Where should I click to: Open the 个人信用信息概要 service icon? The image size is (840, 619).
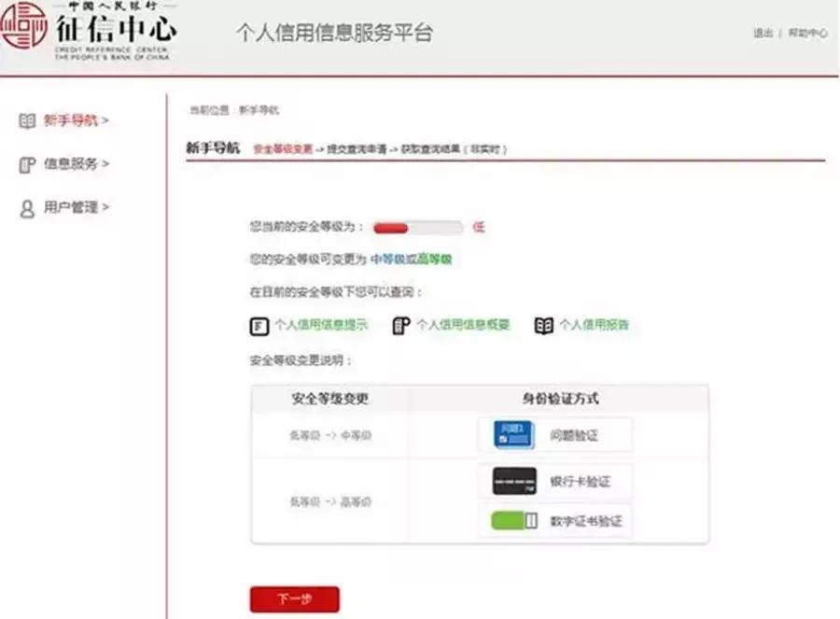(x=402, y=326)
